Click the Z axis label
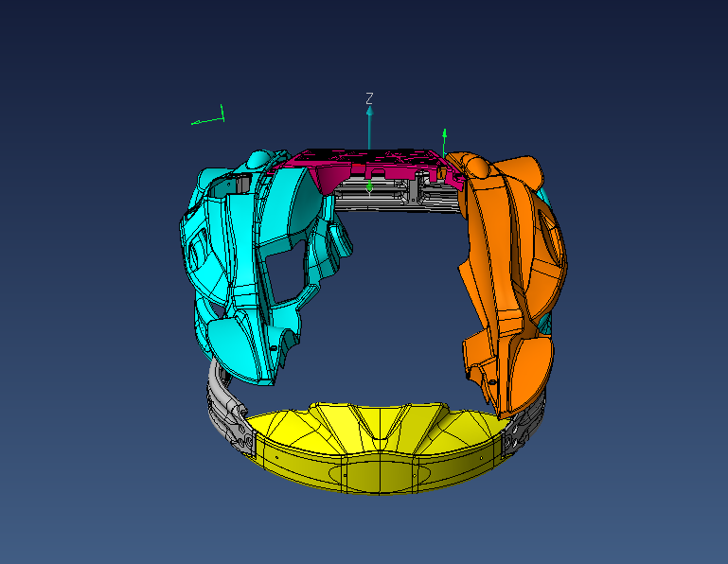 pyautogui.click(x=369, y=98)
